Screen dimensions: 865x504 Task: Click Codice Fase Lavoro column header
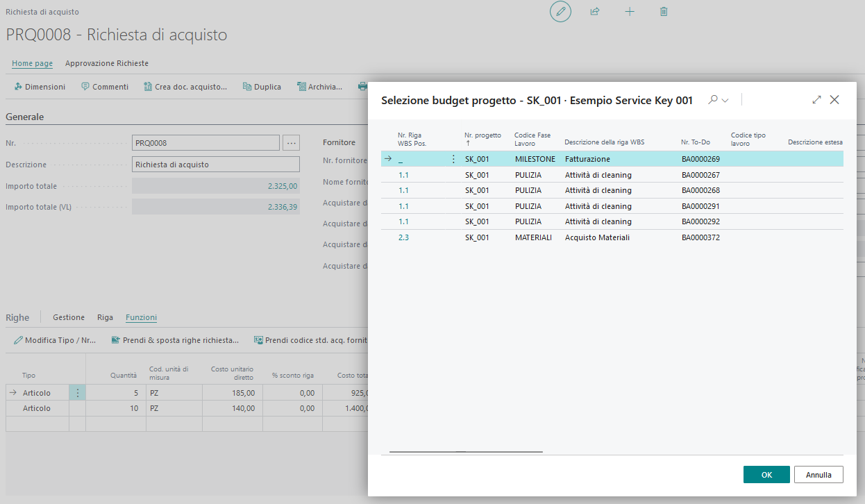point(532,139)
